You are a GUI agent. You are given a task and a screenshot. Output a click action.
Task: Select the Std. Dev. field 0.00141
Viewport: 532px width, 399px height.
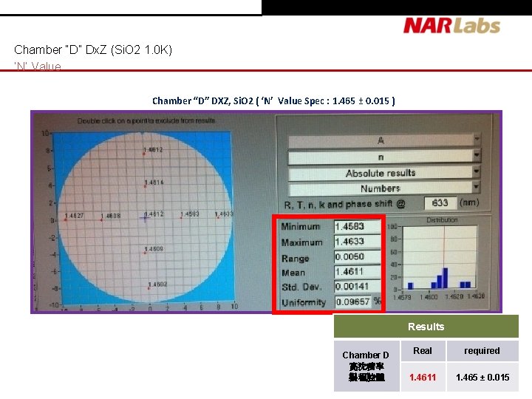pos(358,287)
